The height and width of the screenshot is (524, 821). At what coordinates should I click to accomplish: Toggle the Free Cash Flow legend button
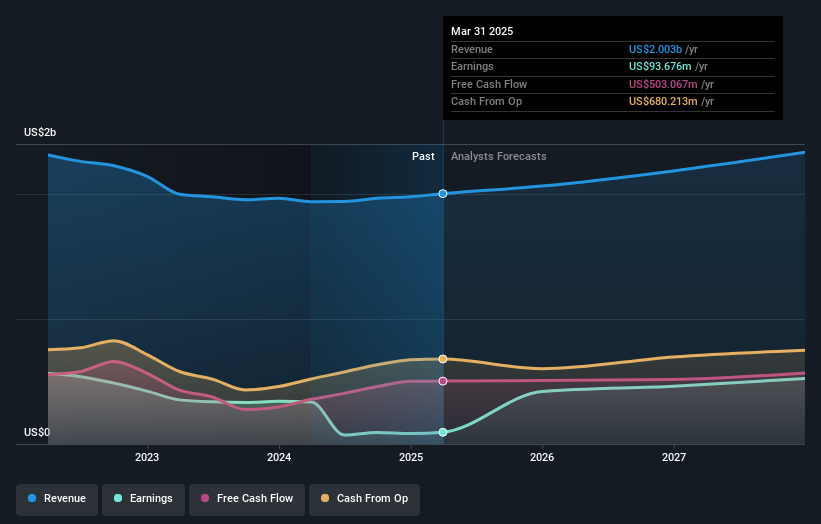point(247,499)
